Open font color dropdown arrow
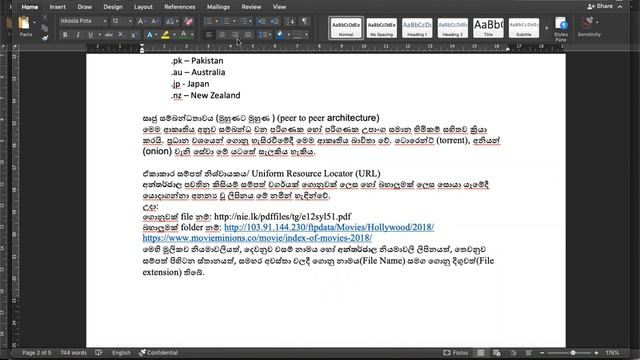The image size is (640, 360). [x=192, y=35]
